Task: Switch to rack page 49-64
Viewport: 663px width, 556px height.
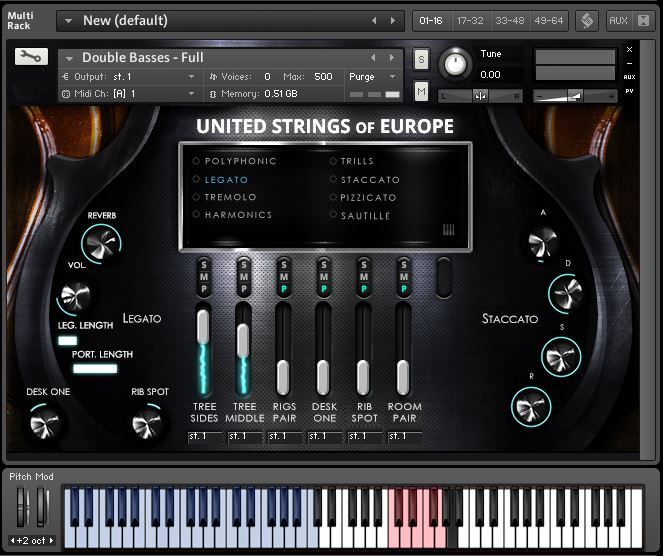Action: coord(548,21)
